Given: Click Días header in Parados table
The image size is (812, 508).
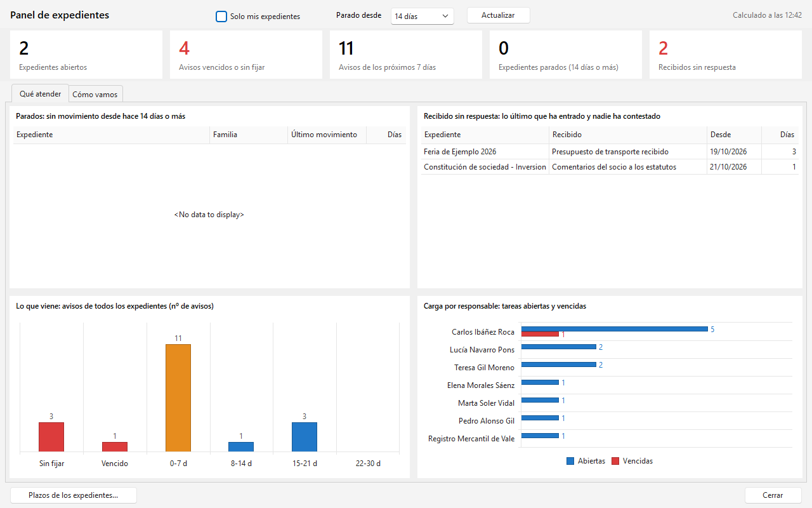Looking at the screenshot, I should click(x=386, y=135).
